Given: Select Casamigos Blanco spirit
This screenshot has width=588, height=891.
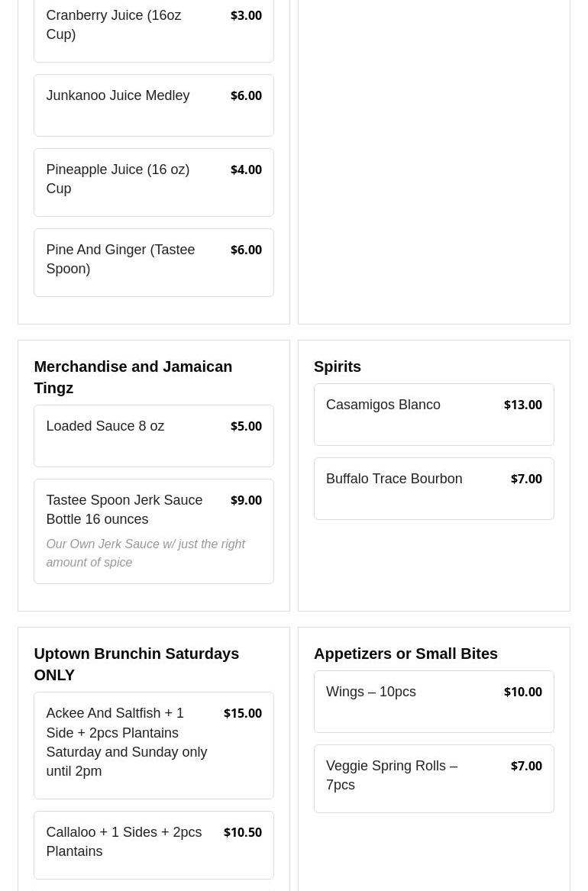Looking at the screenshot, I should [x=434, y=415].
